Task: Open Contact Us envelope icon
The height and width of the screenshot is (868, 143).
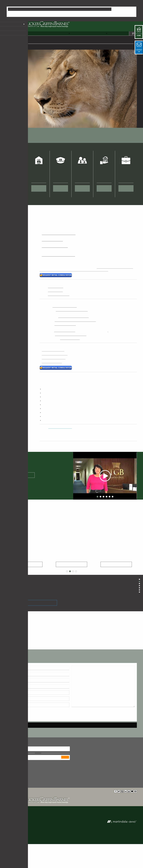Action: pos(139,47)
